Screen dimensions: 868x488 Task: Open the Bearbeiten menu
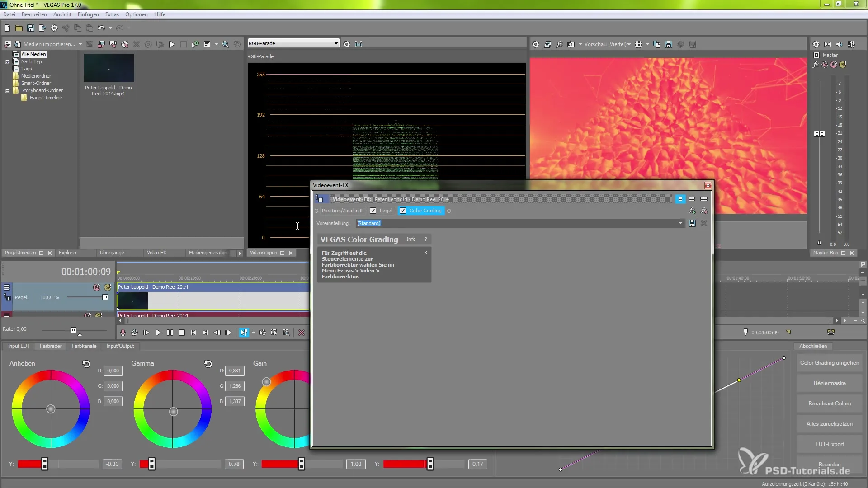point(34,14)
